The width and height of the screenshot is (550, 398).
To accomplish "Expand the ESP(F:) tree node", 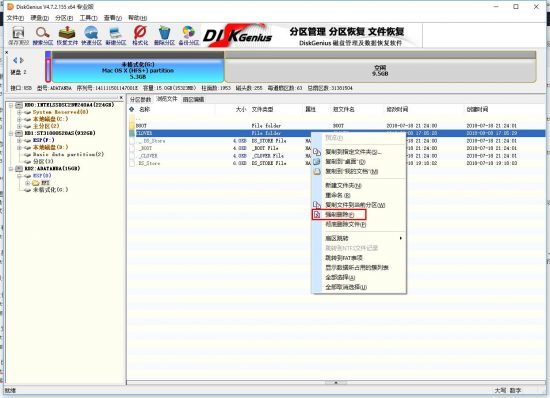I will pos(19,140).
